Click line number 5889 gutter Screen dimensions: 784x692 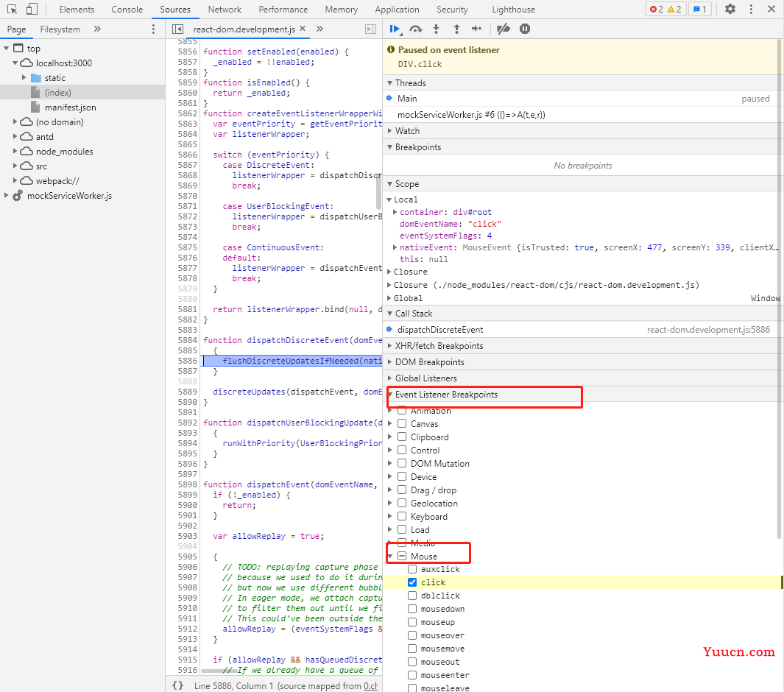click(188, 392)
